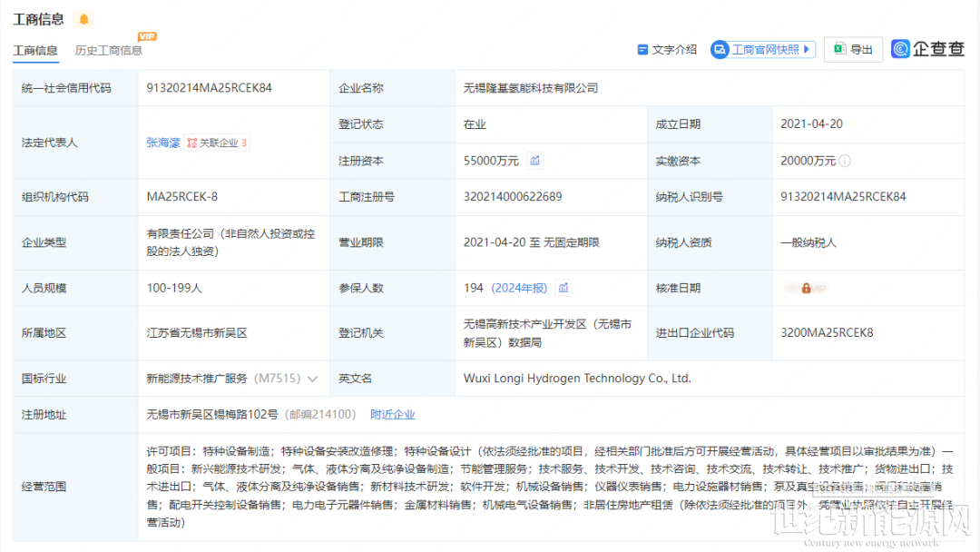Click the 企查查 logo

(x=928, y=49)
